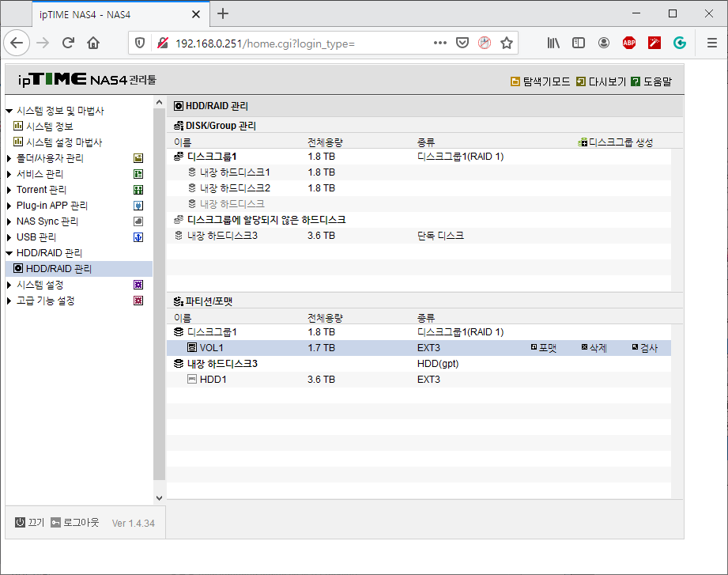Open the AdBlock Plus extension icon
This screenshot has width=728, height=575.
click(x=629, y=44)
